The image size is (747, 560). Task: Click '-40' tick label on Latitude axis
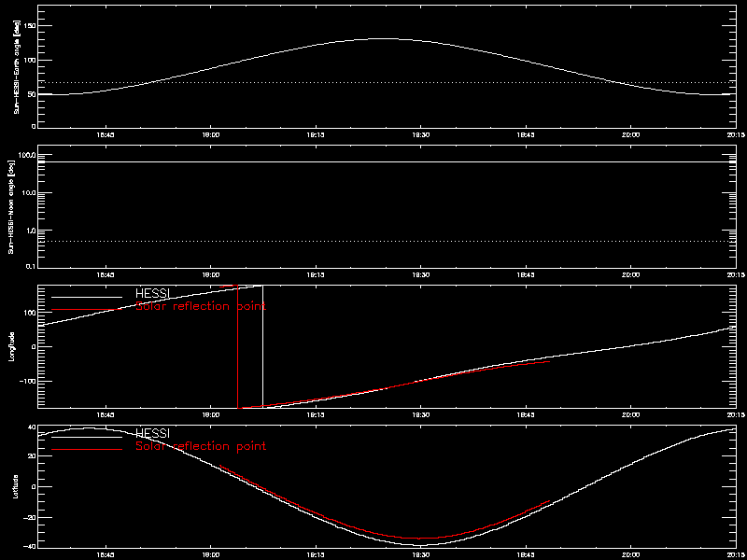tap(29, 546)
